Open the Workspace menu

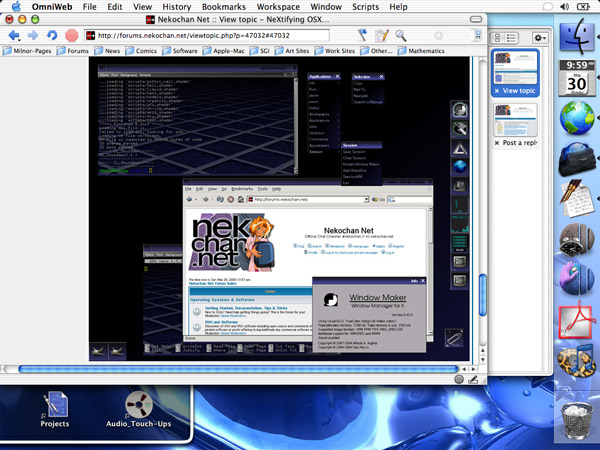coord(278,7)
